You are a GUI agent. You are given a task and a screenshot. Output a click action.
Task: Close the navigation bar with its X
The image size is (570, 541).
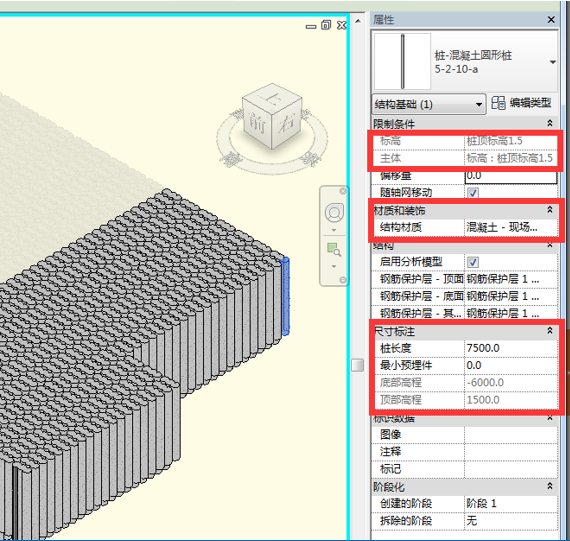pos(342,191)
